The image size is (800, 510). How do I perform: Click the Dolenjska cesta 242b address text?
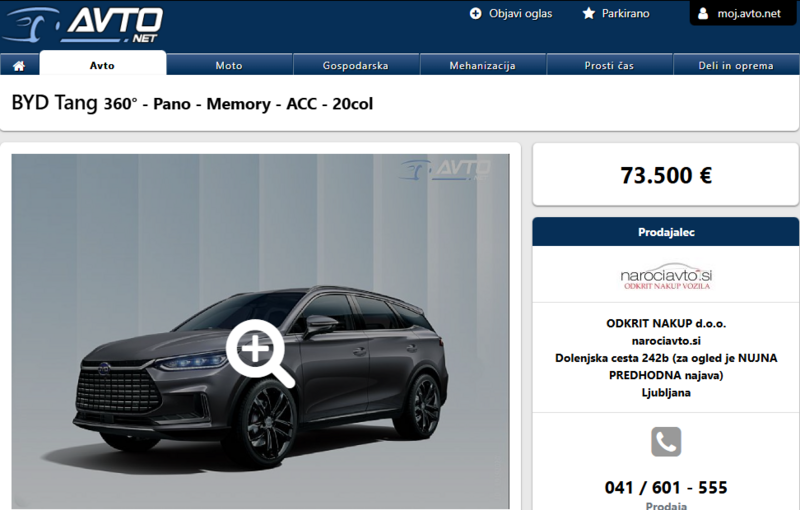click(x=666, y=367)
